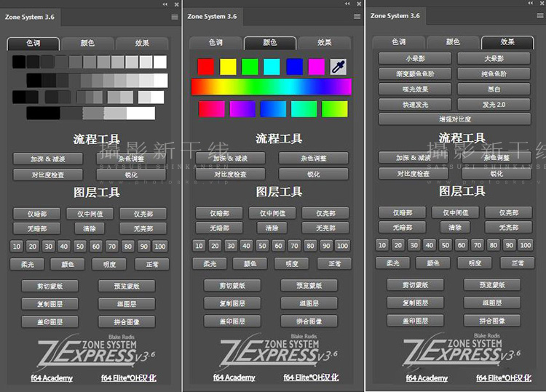Apply the 快速发光 quick glow effect
Image resolution: width=546 pixels, height=392 pixels.
[415, 104]
